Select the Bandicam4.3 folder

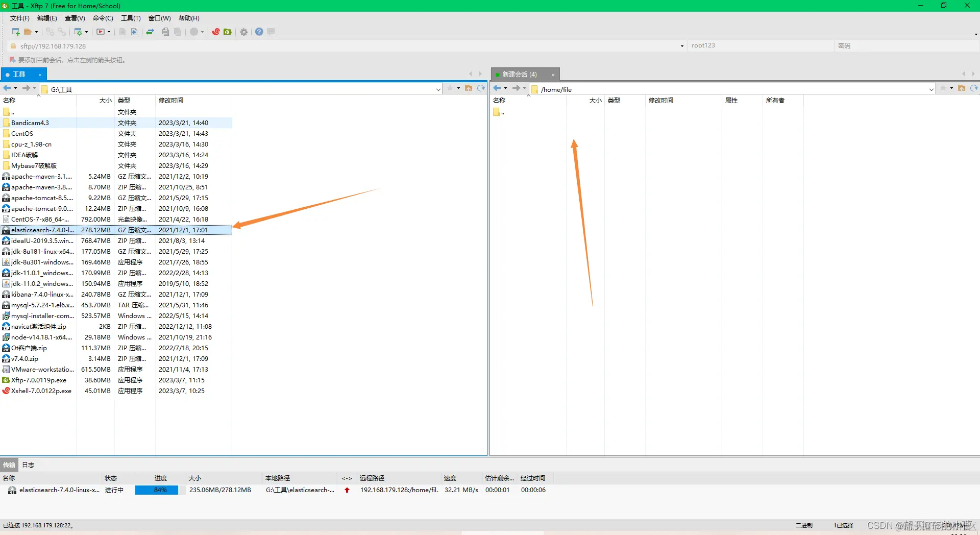click(116, 123)
